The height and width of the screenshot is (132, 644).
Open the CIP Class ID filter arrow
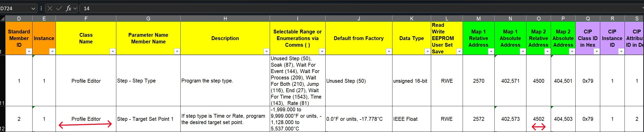coord(596,51)
